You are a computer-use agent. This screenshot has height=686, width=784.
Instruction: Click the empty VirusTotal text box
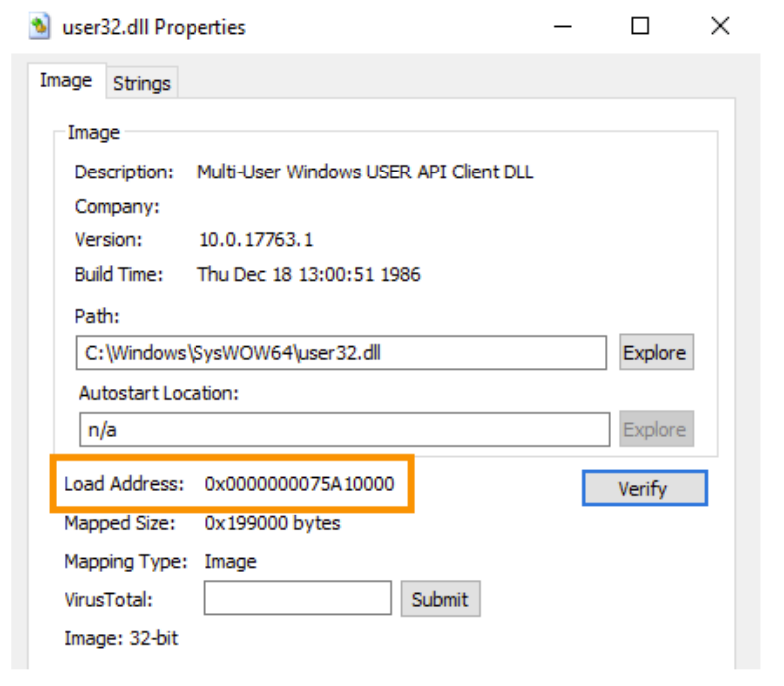click(298, 598)
